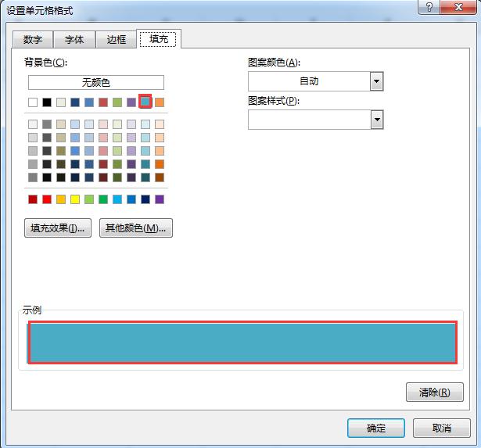Click the 无颜色 button
The width and height of the screenshot is (481, 448).
click(x=96, y=82)
